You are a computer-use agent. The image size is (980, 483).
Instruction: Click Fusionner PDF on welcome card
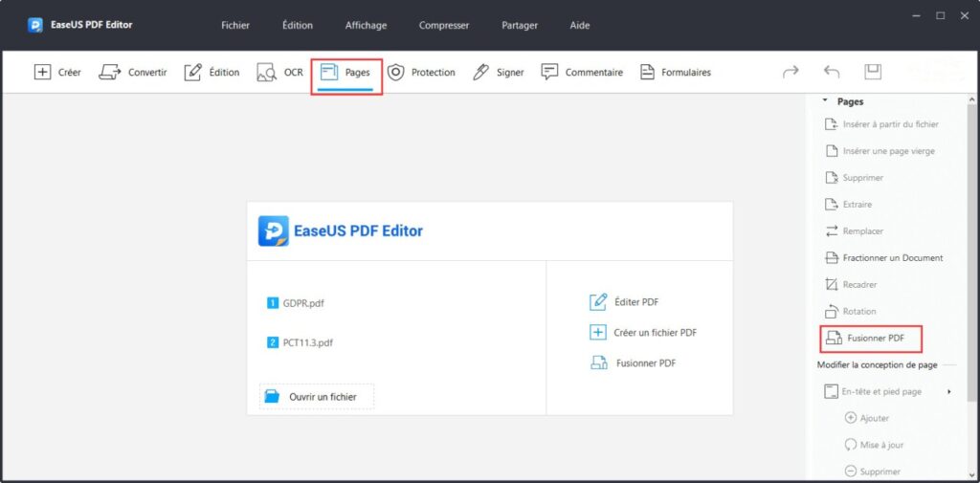pyautogui.click(x=634, y=363)
